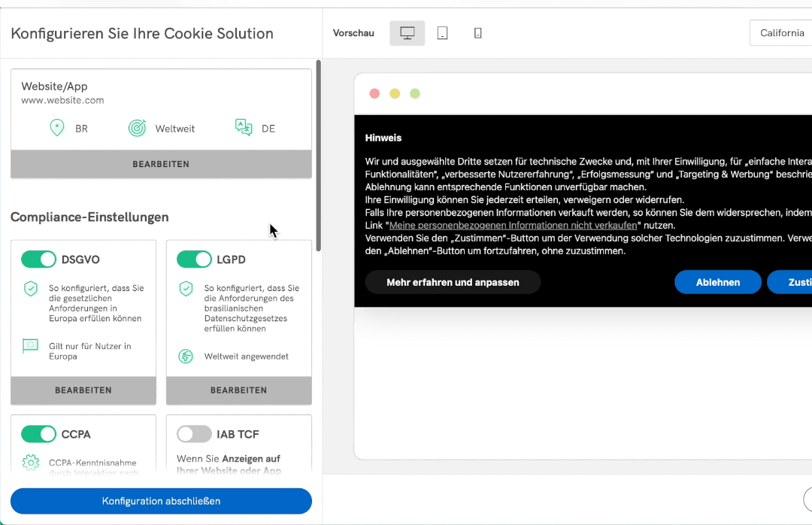
Task: Click the BR location pin icon
Action: coord(56,128)
